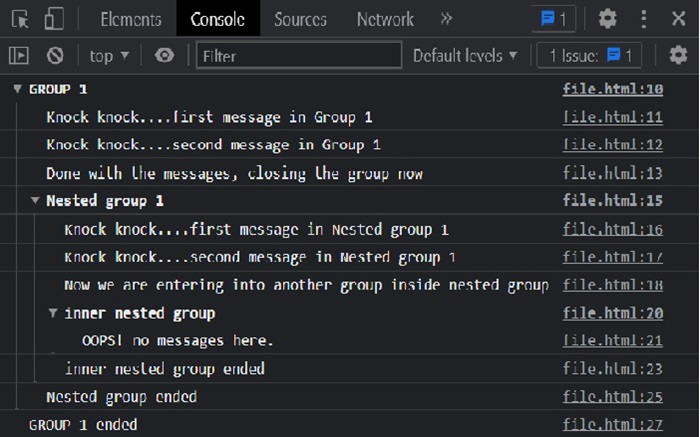Open the Elements tab
700x437 pixels.
(131, 20)
